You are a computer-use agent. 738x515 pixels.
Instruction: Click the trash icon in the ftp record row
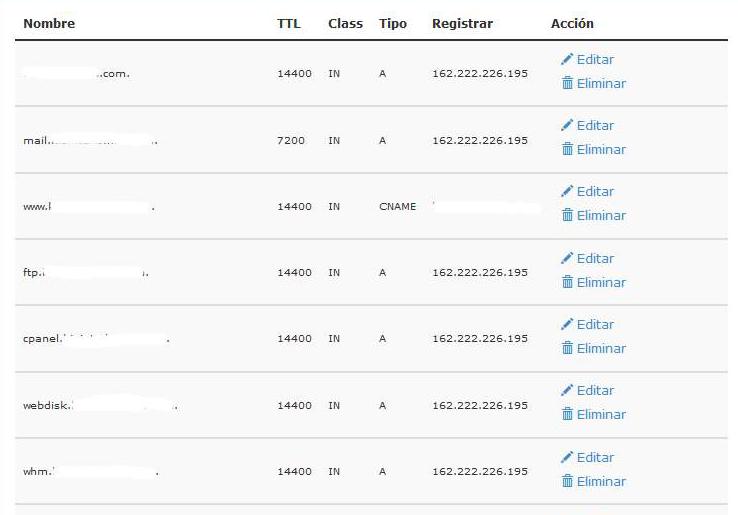[x=568, y=282]
